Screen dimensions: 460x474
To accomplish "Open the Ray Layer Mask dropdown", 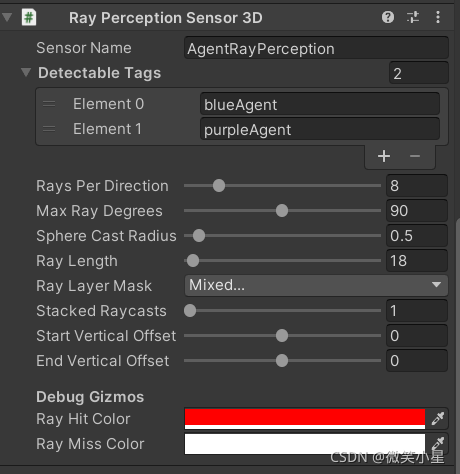I will 316,285.
